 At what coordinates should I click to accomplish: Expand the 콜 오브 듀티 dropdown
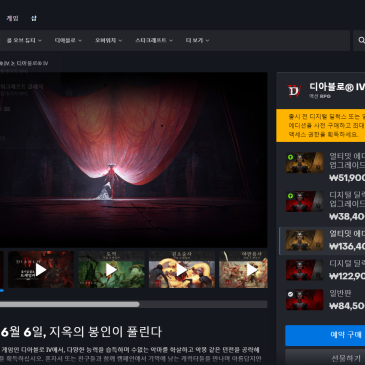(x=24, y=40)
